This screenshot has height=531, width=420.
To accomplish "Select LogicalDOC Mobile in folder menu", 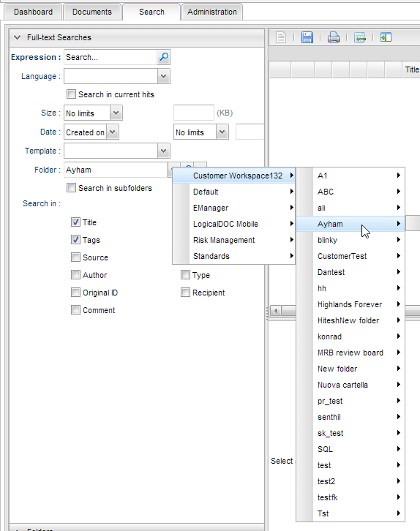I will [233, 224].
